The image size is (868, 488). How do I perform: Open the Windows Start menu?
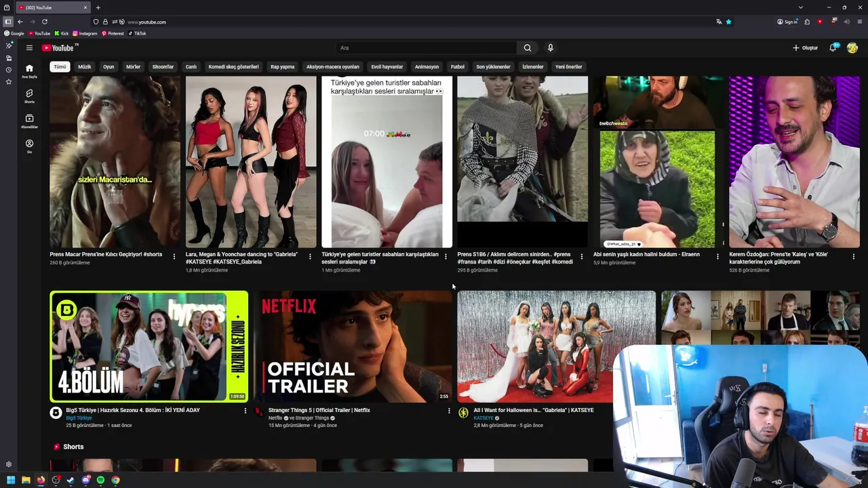point(10,480)
